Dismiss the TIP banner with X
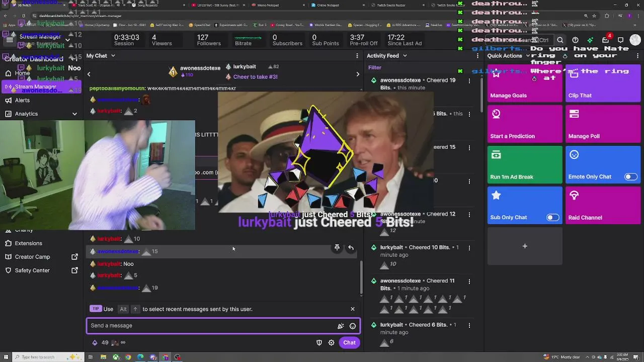644x362 pixels. [x=353, y=309]
